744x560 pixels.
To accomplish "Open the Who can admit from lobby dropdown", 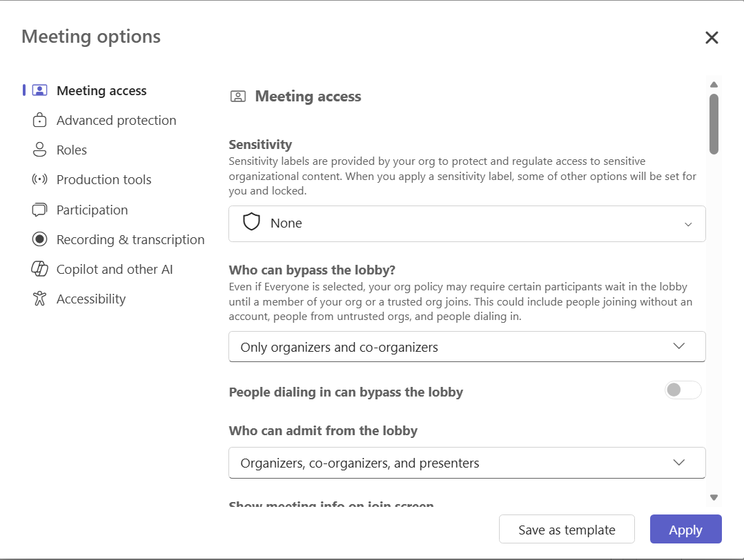I will 467,463.
